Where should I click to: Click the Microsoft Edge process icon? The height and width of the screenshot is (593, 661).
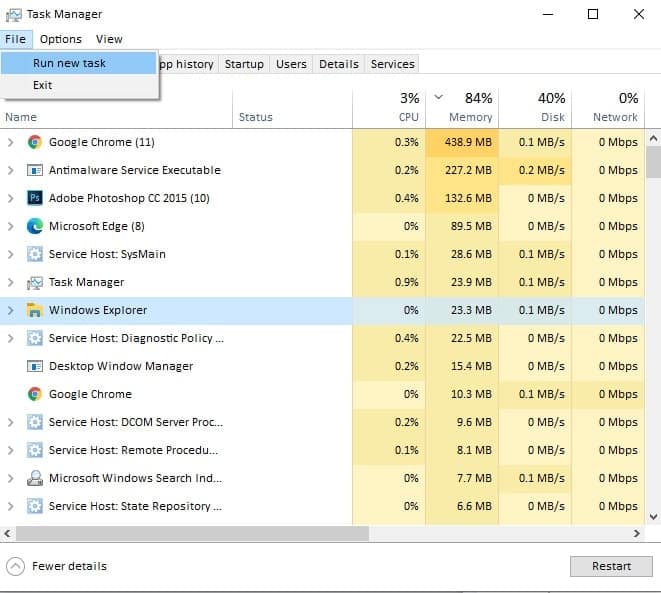(35, 226)
